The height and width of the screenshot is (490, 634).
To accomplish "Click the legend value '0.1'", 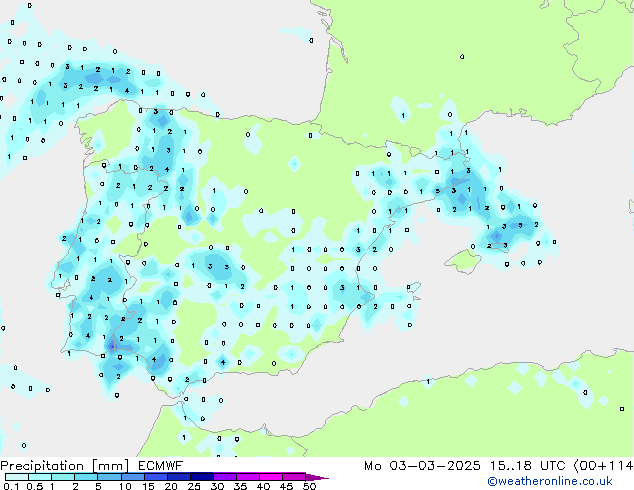I will click(x=11, y=486).
